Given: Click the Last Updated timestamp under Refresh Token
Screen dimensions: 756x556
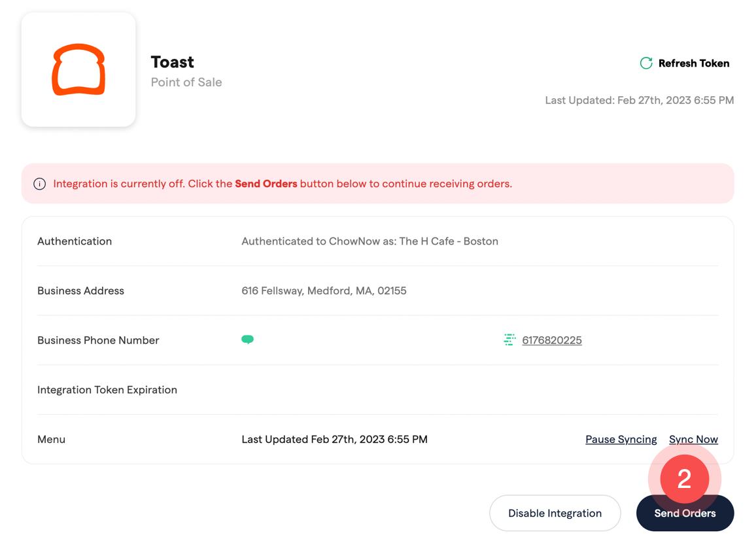Looking at the screenshot, I should (x=639, y=100).
